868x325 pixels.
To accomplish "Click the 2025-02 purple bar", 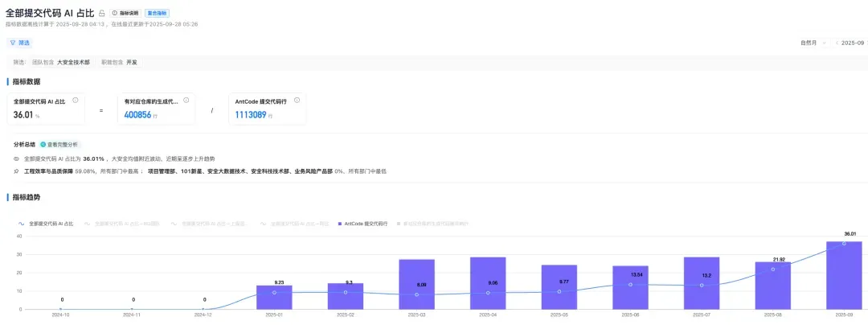I will tap(346, 296).
